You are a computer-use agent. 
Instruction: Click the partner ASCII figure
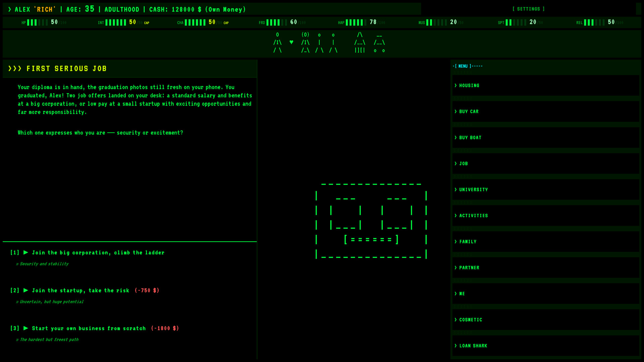click(x=305, y=43)
